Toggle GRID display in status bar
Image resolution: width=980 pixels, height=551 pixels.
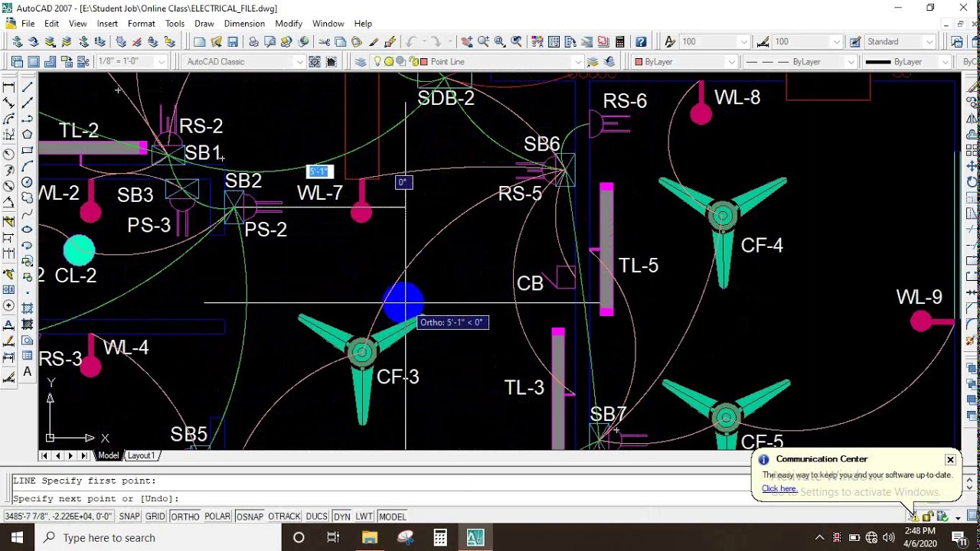(x=155, y=517)
